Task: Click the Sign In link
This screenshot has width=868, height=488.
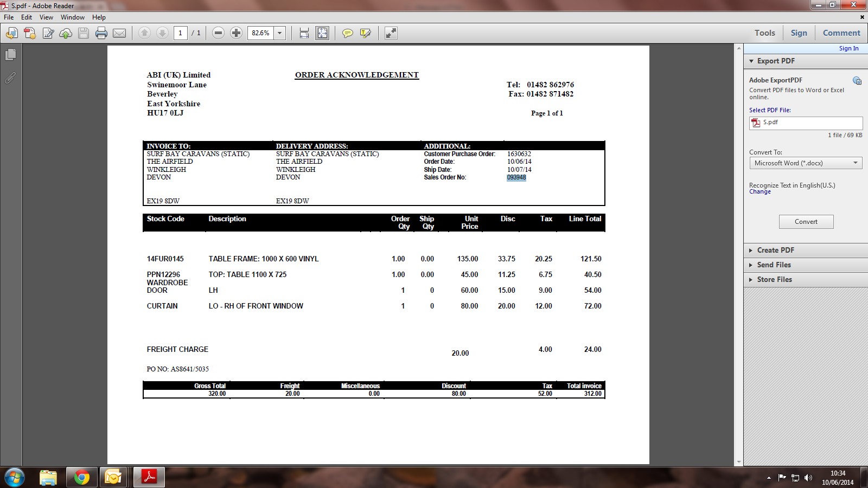Action: (x=848, y=48)
